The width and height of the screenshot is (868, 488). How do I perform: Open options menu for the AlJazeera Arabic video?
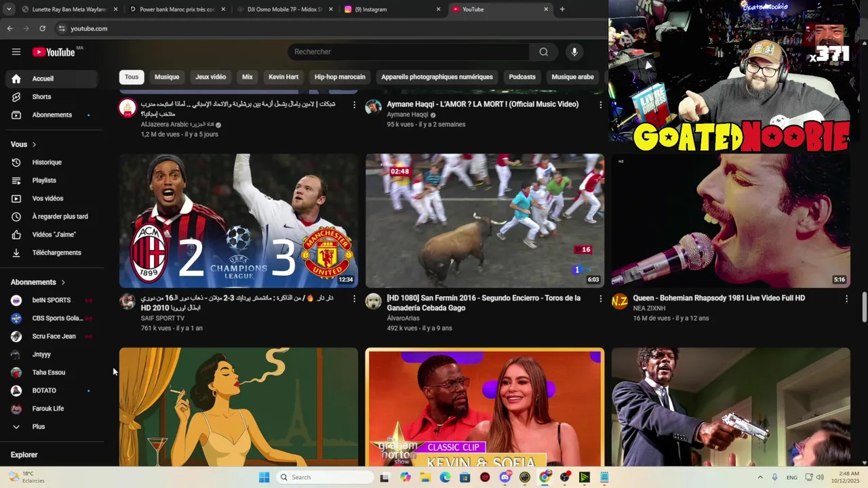[354, 104]
